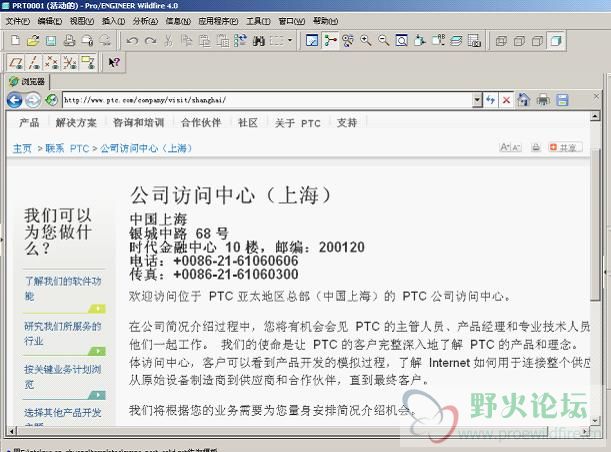Click the Repaint screen icon
Viewport: 611px width, 452px height.
[x=312, y=41]
